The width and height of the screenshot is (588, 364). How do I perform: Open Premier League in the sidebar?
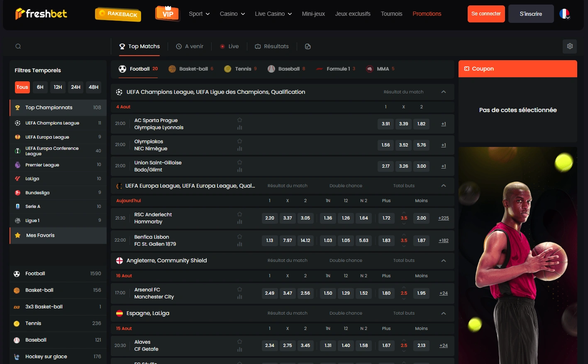pos(58,165)
